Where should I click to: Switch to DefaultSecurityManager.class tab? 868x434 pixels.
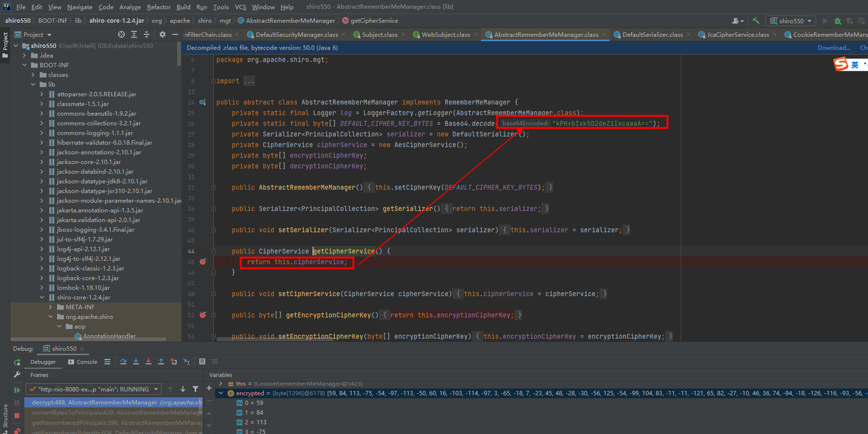click(297, 34)
